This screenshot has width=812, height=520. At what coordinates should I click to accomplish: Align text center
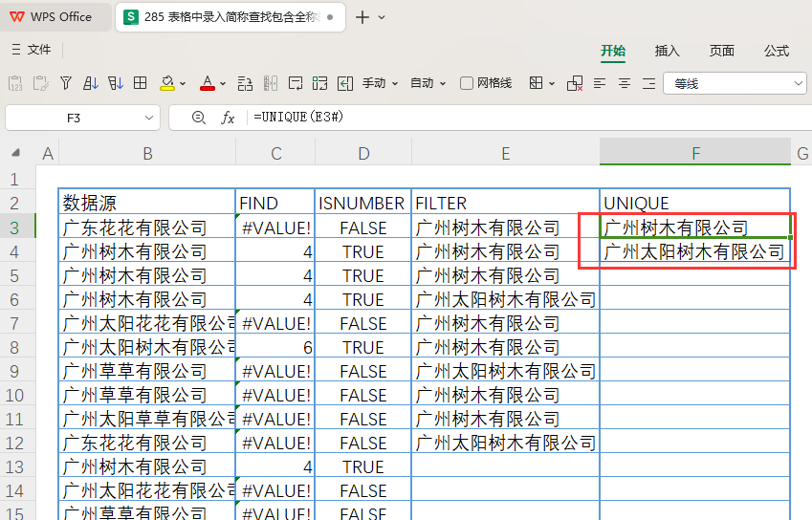pos(625,83)
